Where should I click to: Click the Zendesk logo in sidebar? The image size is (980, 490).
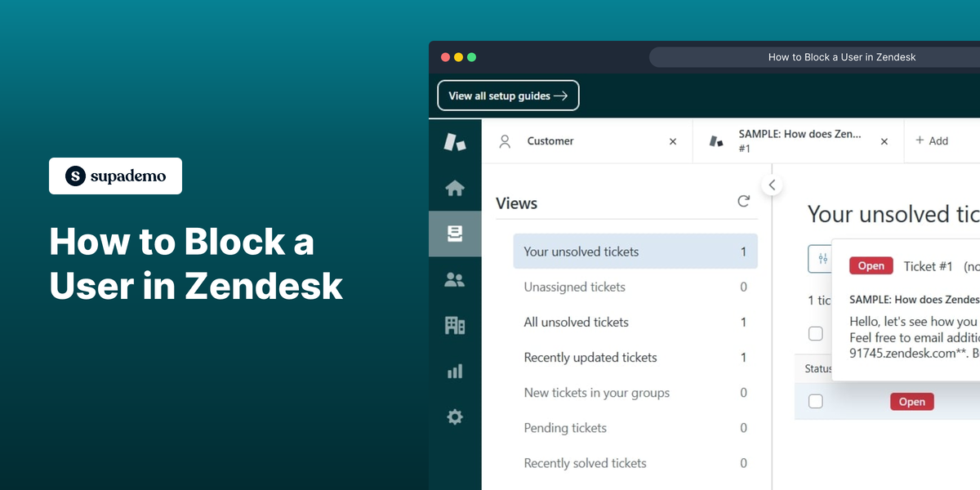[x=455, y=141]
